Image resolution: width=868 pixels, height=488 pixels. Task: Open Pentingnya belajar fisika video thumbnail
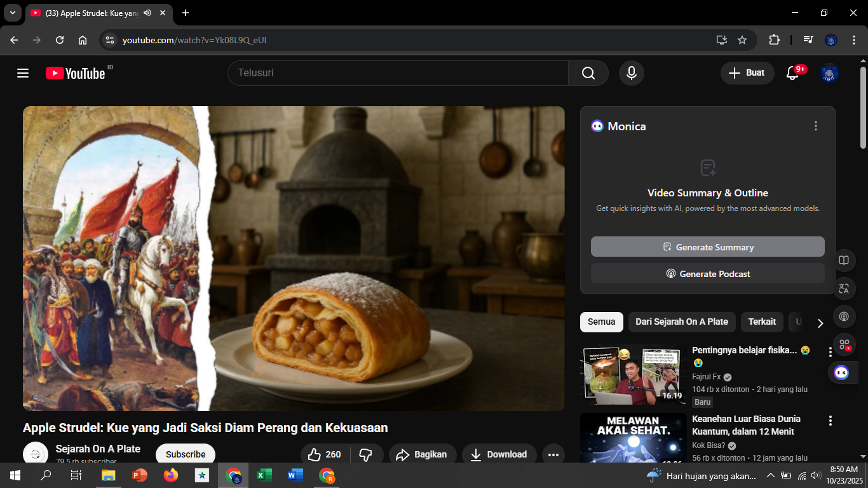pyautogui.click(x=634, y=375)
